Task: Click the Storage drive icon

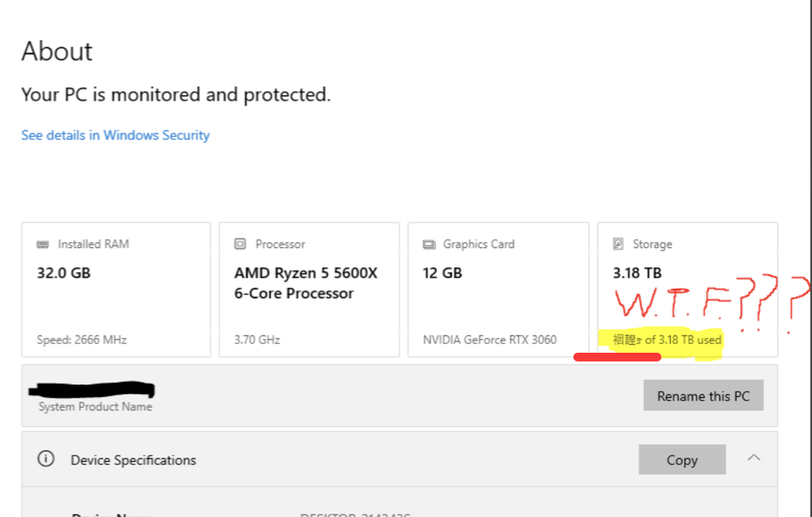Action: [x=619, y=244]
